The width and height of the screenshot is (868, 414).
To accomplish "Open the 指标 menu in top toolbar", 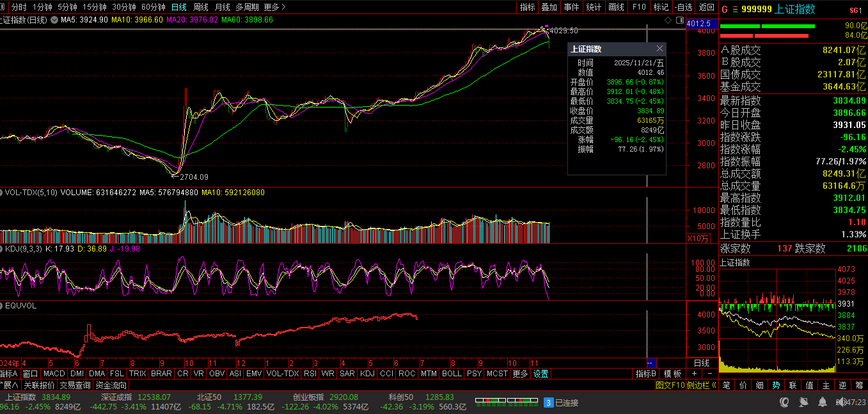I will 527,7.
